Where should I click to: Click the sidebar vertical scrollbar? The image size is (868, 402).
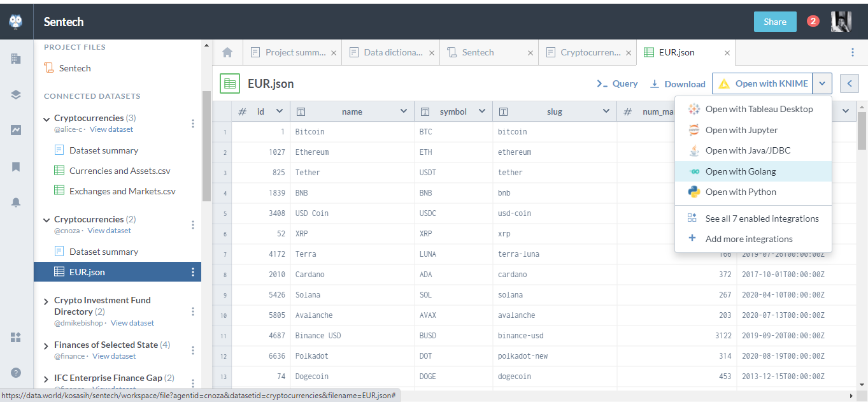point(206,147)
